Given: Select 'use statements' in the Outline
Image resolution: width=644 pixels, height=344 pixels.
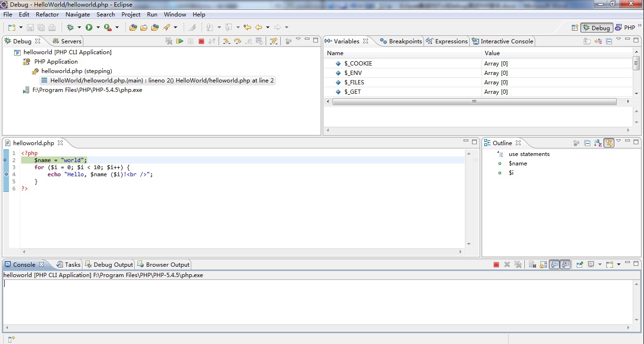Looking at the screenshot, I should 529,154.
